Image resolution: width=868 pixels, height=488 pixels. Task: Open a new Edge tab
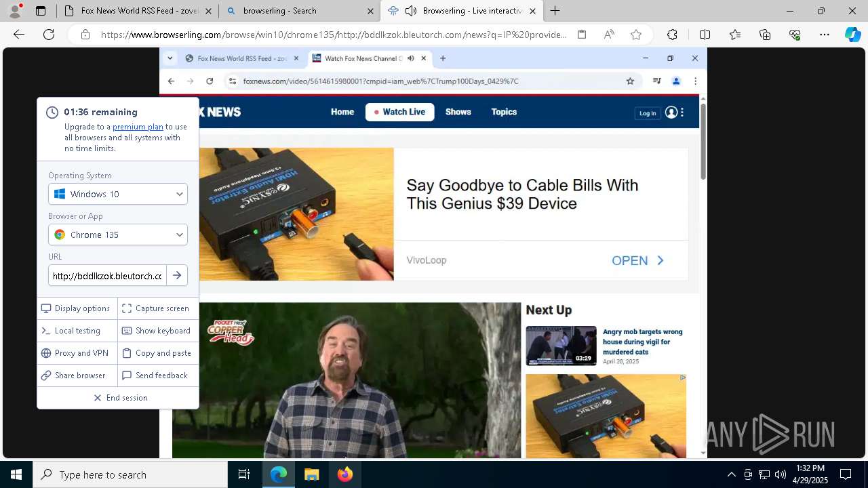tap(555, 11)
